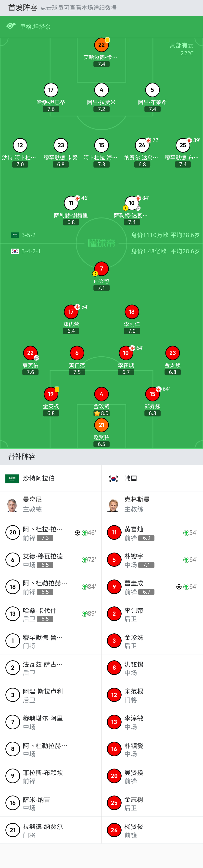Viewport: 203px width, 868px height.
Task: Tap number 17 郑优营 player circle
Action: point(71,312)
